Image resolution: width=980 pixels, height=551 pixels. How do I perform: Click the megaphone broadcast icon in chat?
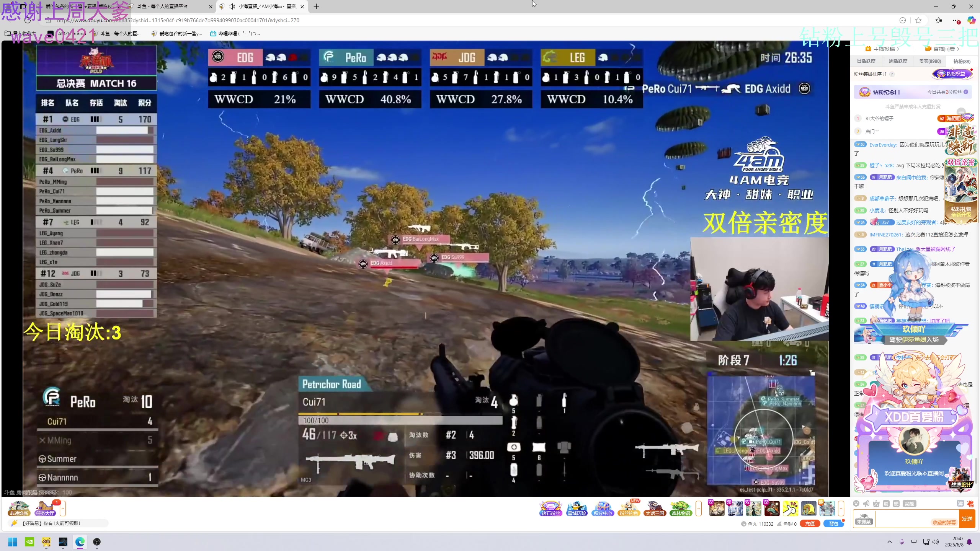click(x=866, y=504)
